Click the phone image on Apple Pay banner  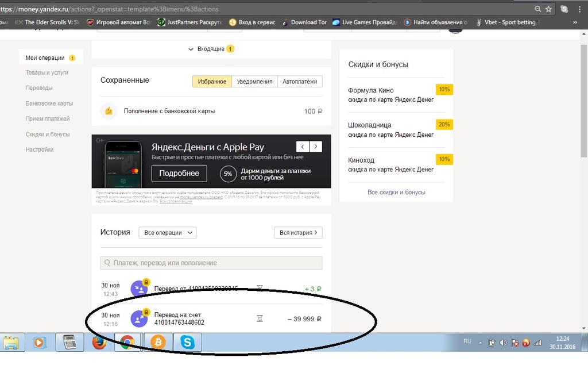point(123,164)
